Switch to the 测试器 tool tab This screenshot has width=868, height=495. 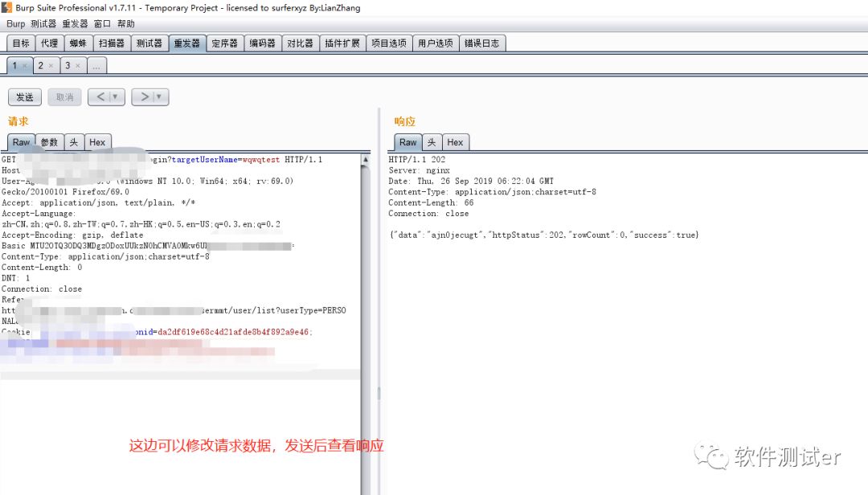coord(149,43)
